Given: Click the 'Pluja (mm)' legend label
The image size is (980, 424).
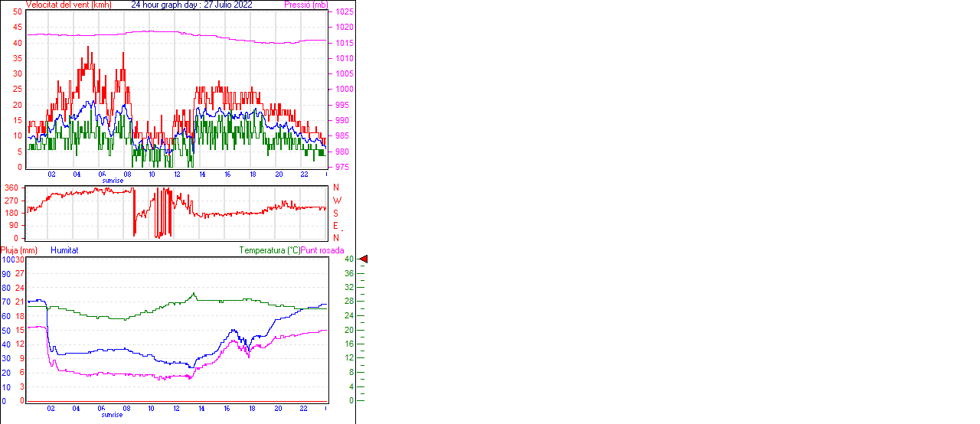Looking at the screenshot, I should (x=19, y=250).
